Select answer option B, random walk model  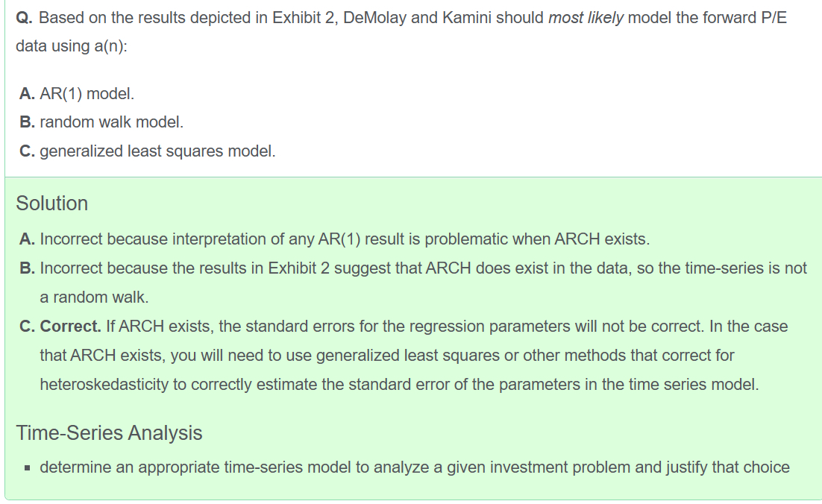coord(111,122)
